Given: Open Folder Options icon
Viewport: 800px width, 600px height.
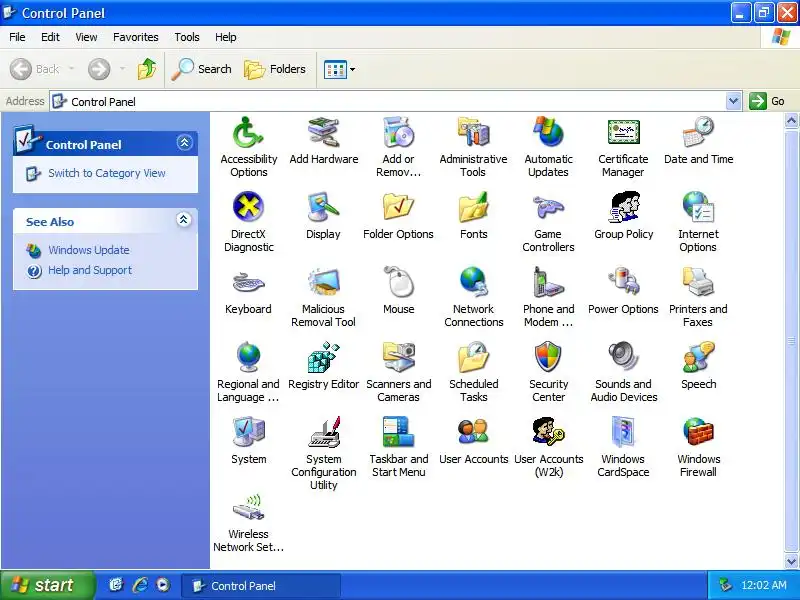Looking at the screenshot, I should coord(398,208).
